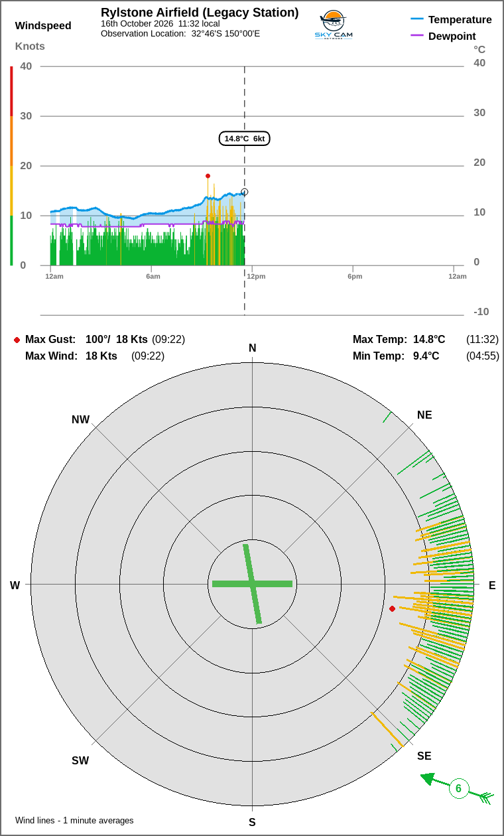The width and height of the screenshot is (504, 836).
Task: Click the 6am time axis label
Action: 153,276
